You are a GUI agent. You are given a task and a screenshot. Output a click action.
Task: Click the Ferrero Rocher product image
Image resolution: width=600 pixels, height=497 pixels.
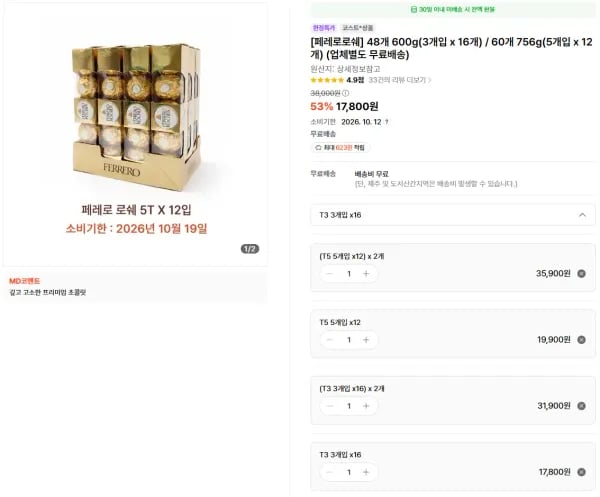(x=137, y=117)
